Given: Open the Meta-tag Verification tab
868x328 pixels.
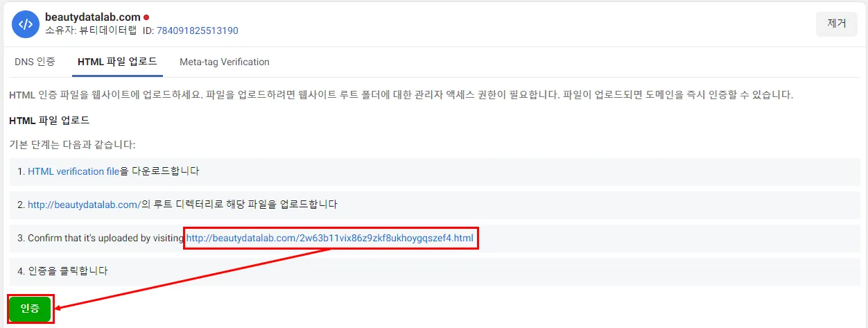Looking at the screenshot, I should [225, 62].
